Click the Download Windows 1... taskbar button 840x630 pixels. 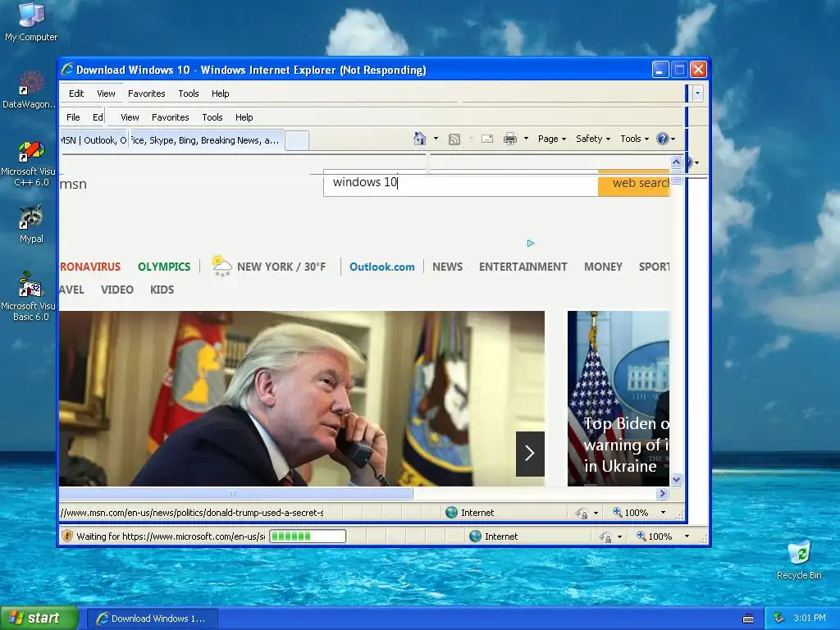click(152, 619)
